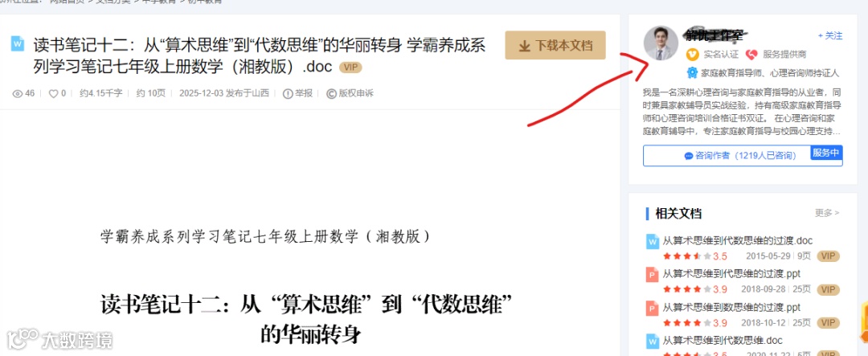The height and width of the screenshot is (356, 868).
Task: Open 从算术思维到数思维的过渡.ppt related document
Action: (731, 307)
